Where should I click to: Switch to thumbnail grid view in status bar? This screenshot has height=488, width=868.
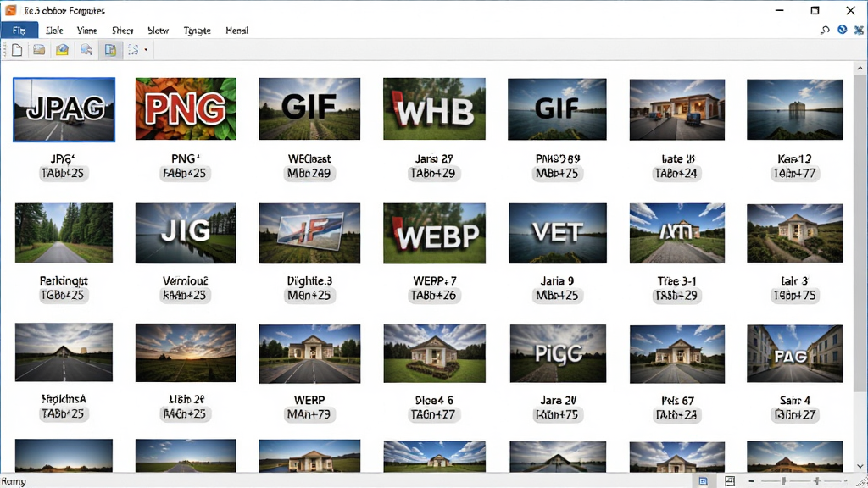pos(703,481)
